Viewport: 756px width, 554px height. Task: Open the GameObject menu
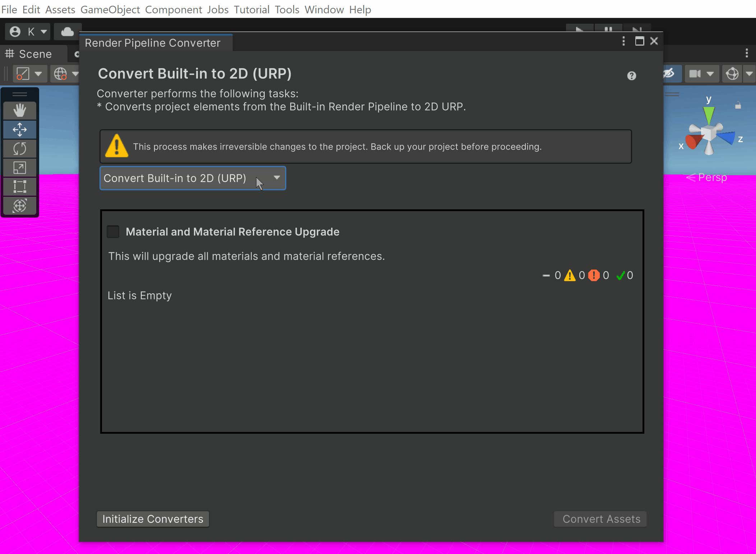point(110,9)
